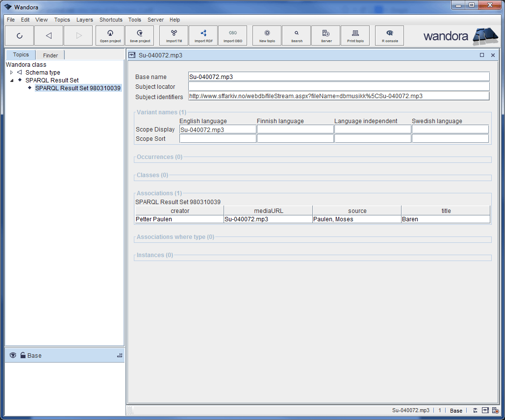
Task: Open the Shortcuts menu
Action: pos(110,20)
